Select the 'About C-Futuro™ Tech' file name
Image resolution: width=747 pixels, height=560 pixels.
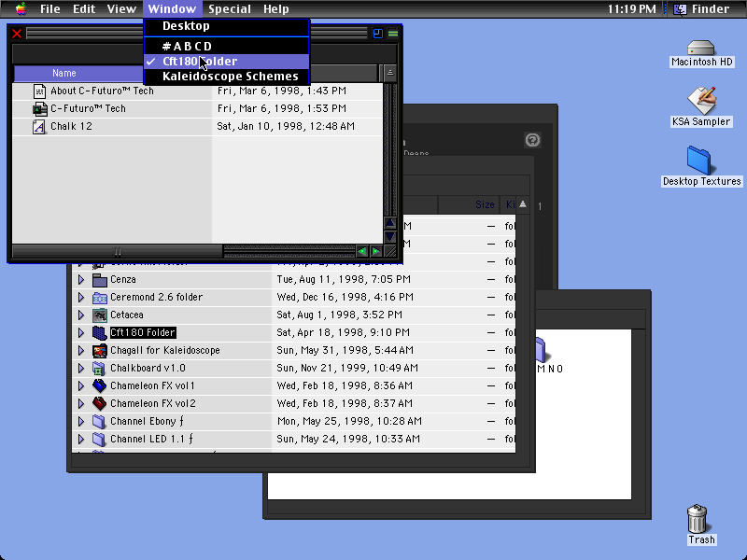102,91
